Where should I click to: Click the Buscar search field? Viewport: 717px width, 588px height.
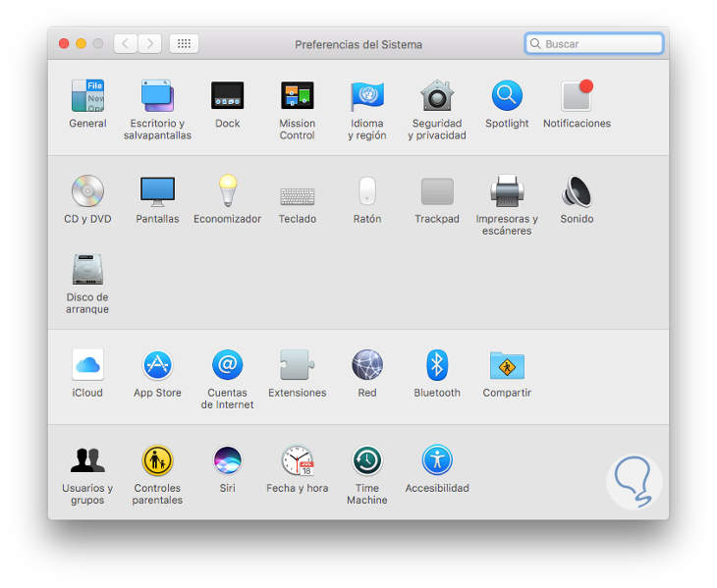click(x=594, y=43)
